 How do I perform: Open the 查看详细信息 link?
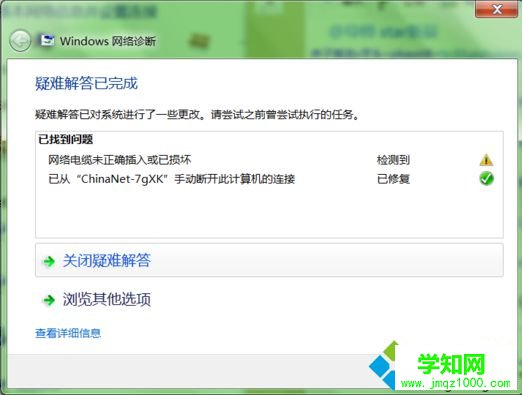point(68,333)
